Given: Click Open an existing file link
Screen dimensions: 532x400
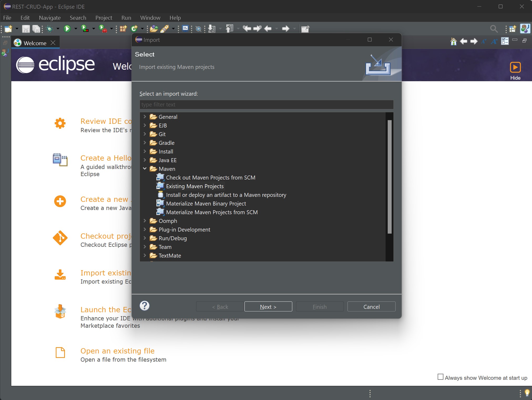Looking at the screenshot, I should (x=117, y=351).
